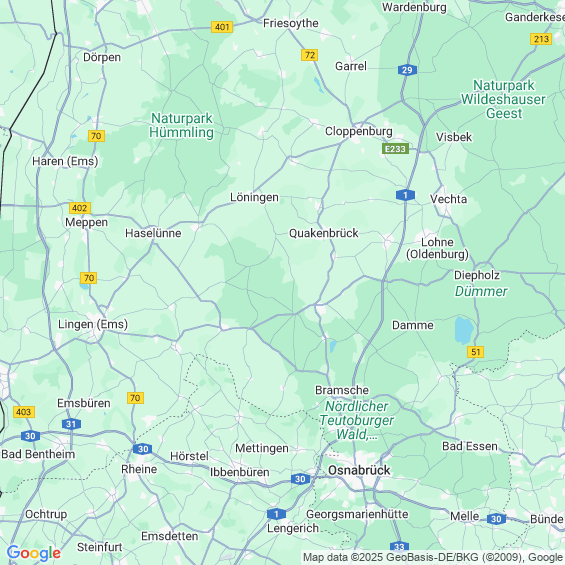
Task: Click the Lingen (Ems) town label
Action: pyautogui.click(x=93, y=324)
